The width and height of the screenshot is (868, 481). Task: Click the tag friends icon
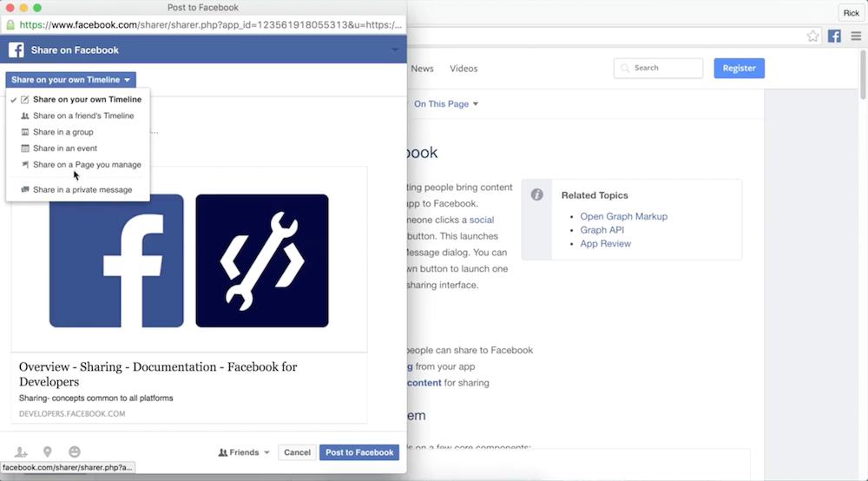[21, 452]
